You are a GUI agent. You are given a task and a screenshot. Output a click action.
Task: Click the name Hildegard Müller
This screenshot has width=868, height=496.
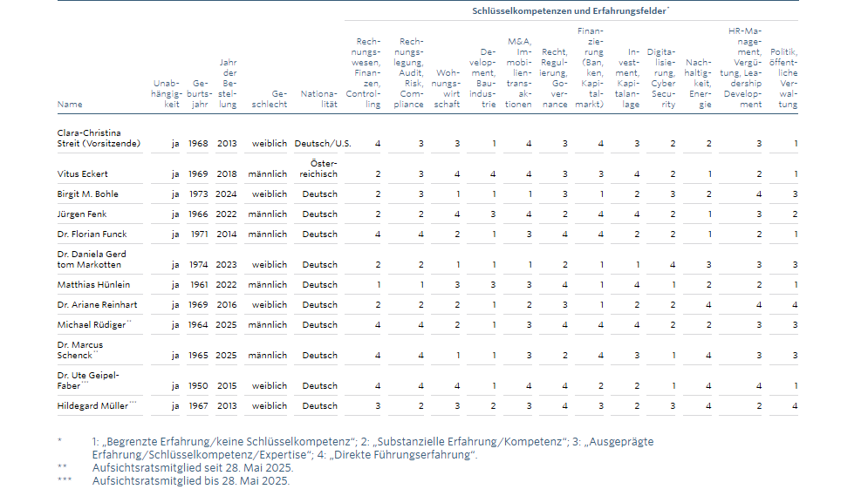coord(94,406)
